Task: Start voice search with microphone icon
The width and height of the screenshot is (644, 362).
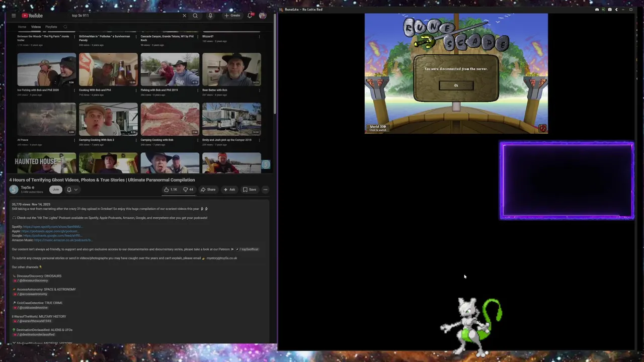Action: coord(210,16)
